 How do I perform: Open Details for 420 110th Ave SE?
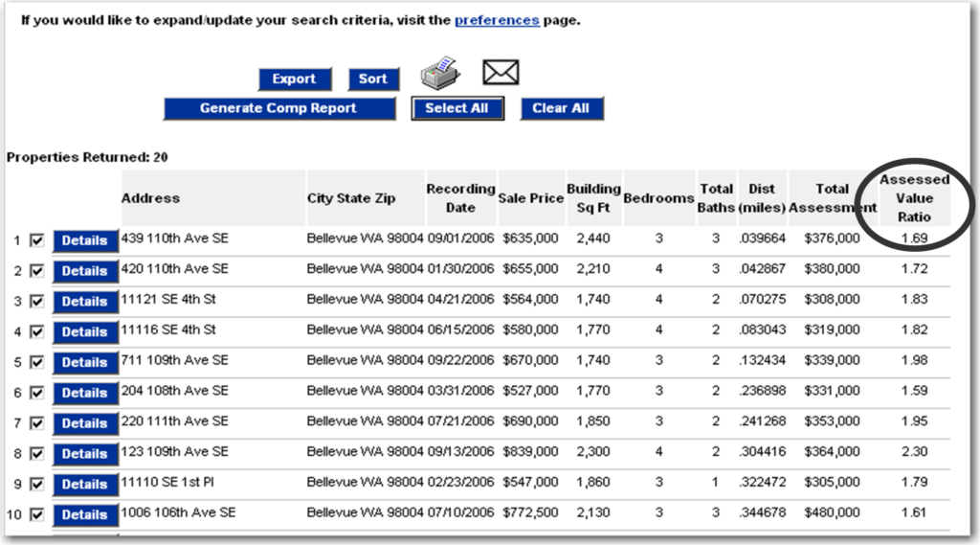84,271
